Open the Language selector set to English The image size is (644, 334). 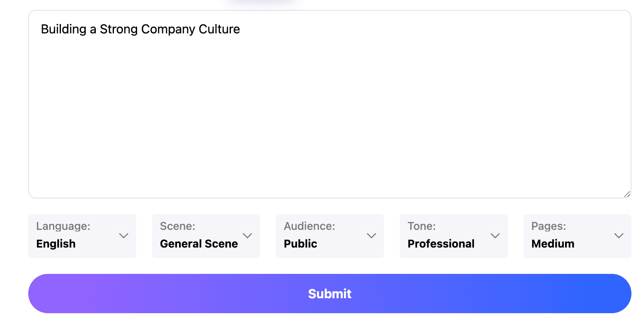tap(82, 236)
